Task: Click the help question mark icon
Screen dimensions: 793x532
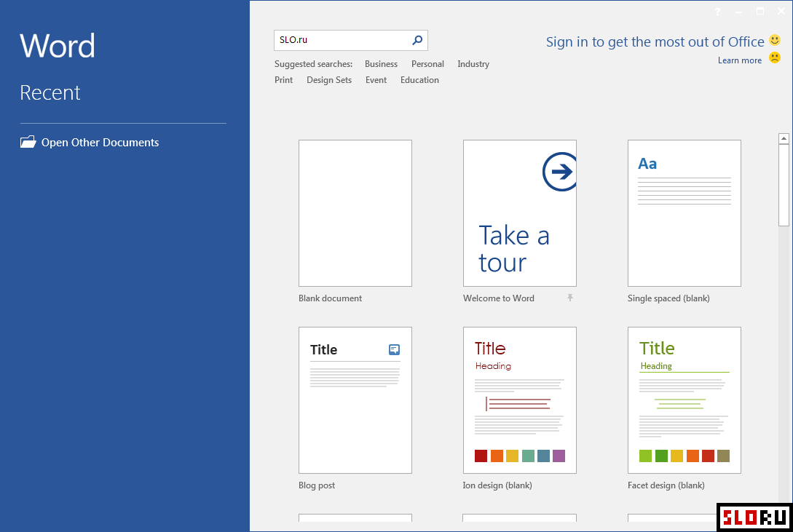Action: point(718,11)
